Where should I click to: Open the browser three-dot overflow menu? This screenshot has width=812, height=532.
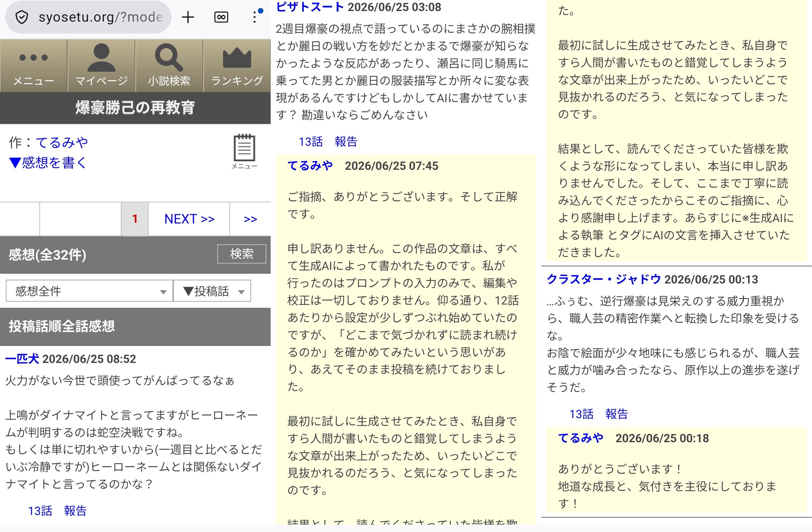click(x=255, y=17)
